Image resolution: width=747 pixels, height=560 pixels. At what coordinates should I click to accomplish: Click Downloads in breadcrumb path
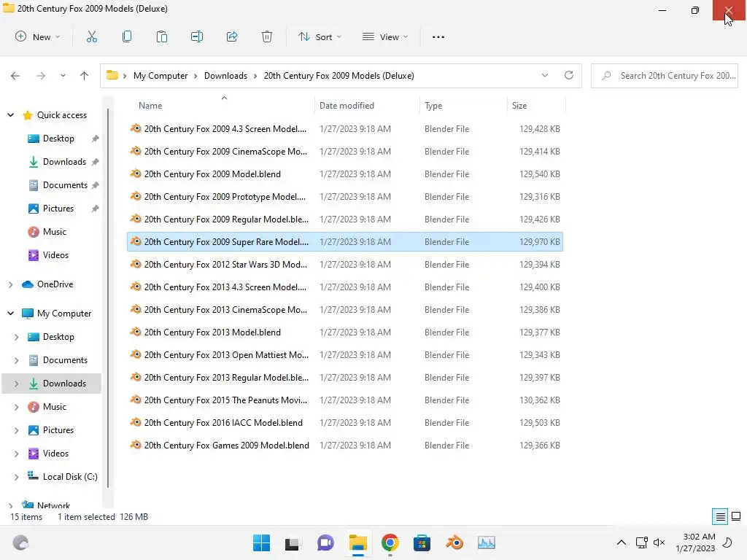[x=225, y=76]
